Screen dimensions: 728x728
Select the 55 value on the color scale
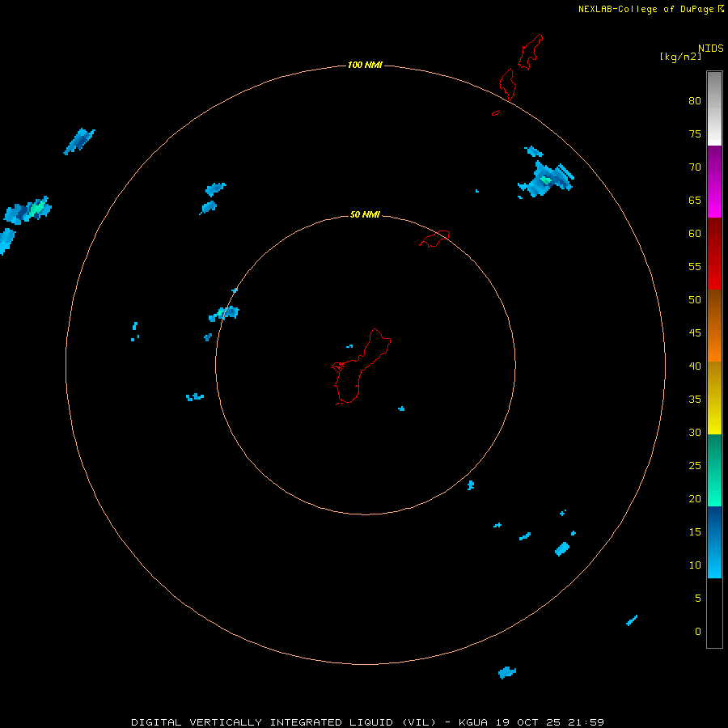695,266
